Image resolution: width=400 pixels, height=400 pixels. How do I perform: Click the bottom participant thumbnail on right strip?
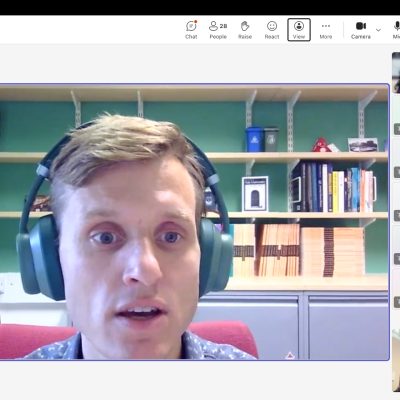[396, 360]
